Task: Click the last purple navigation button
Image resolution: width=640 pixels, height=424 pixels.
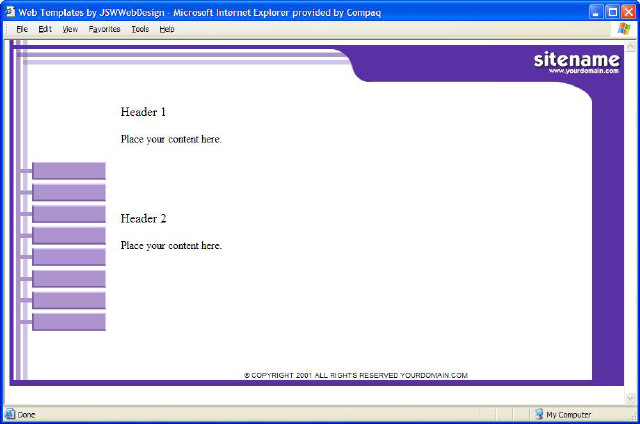Action: pos(68,322)
